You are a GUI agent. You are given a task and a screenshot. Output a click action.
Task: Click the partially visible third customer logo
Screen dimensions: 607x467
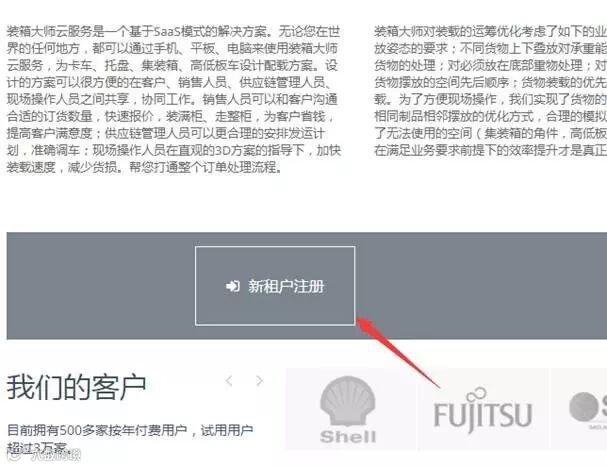[588, 409]
